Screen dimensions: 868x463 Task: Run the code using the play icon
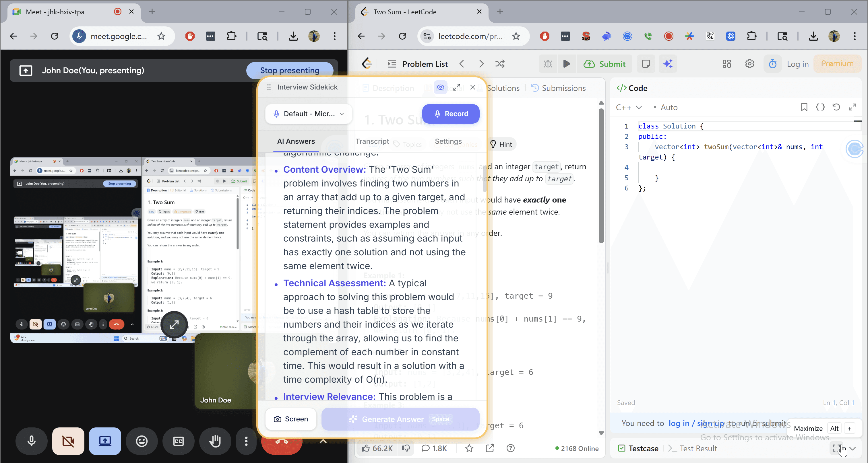pyautogui.click(x=567, y=64)
